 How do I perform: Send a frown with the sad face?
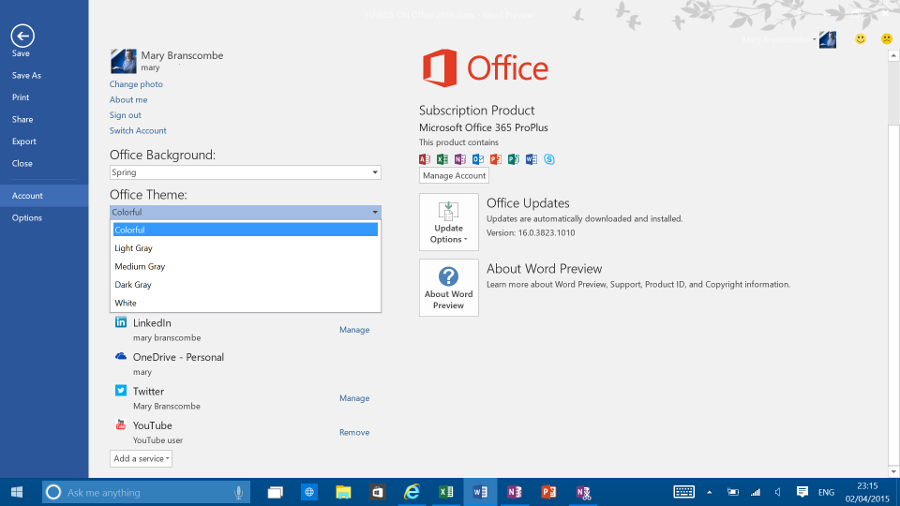887,39
